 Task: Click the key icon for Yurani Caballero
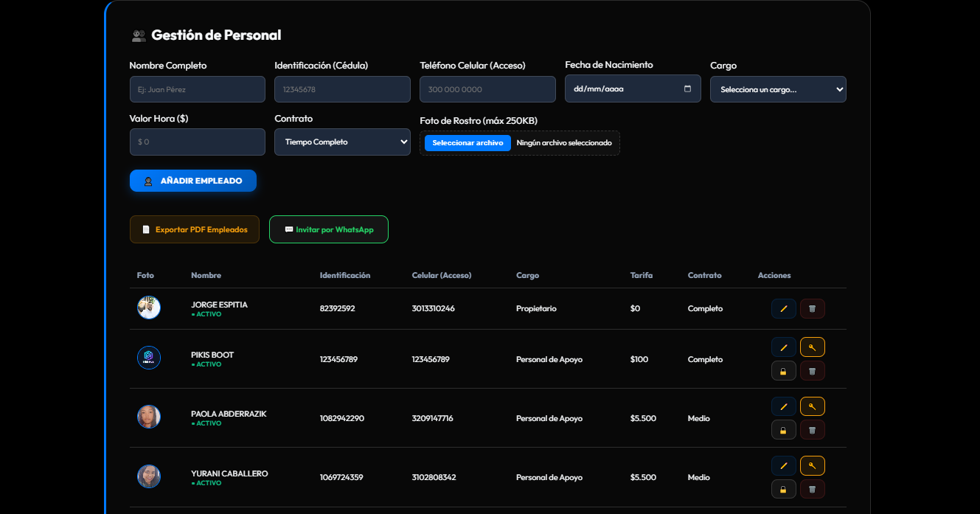coord(812,465)
